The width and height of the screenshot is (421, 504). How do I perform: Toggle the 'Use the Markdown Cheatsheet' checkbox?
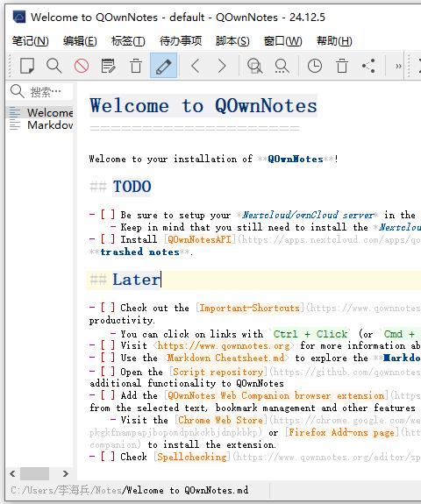point(108,358)
